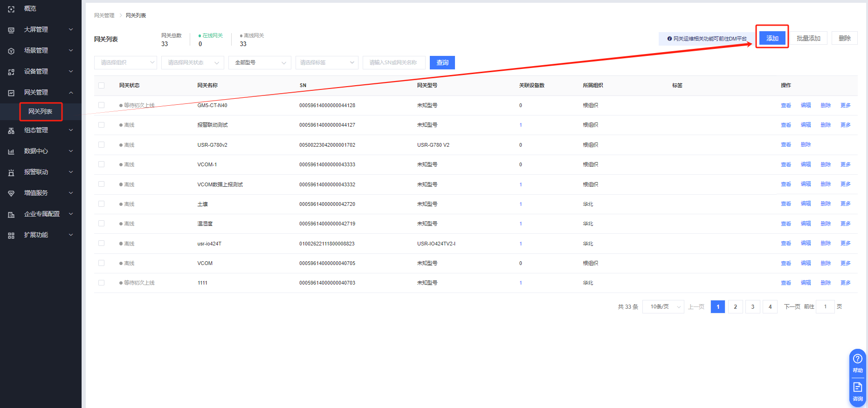Open 网关列表 in the sidebar menu

pyautogui.click(x=41, y=111)
